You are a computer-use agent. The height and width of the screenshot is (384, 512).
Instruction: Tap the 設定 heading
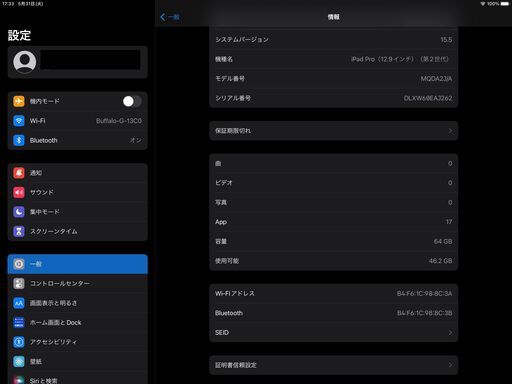(19, 35)
